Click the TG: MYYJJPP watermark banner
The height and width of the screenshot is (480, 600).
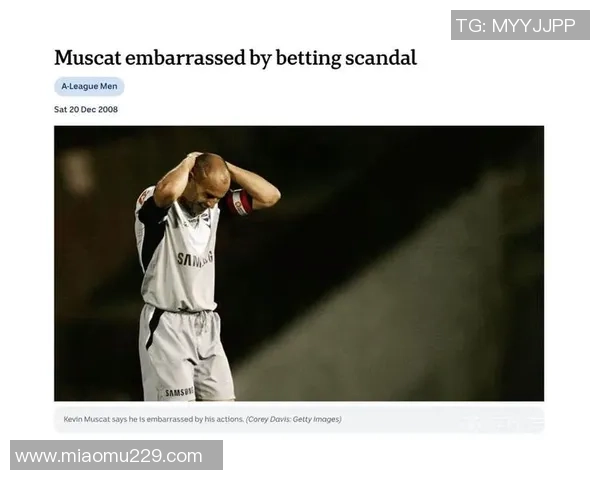point(520,25)
